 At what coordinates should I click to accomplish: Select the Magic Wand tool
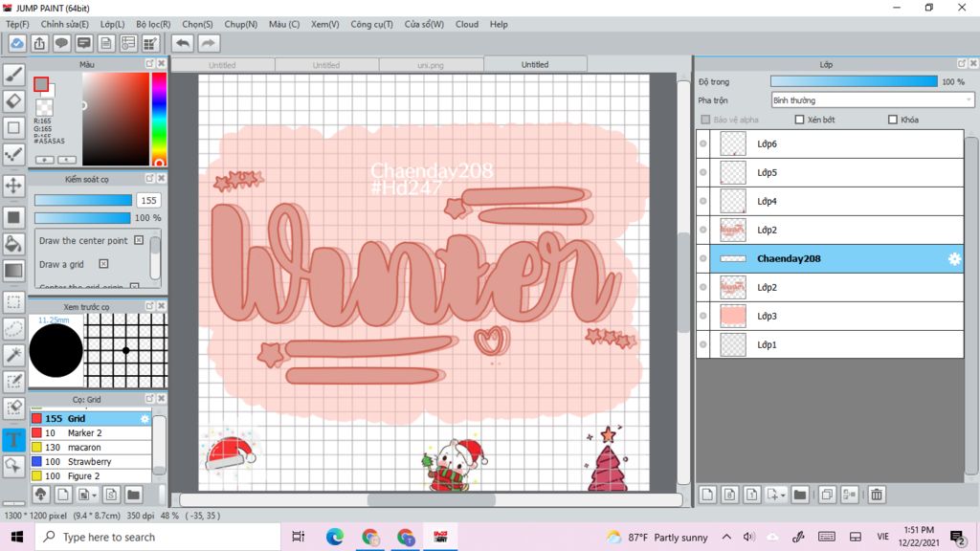[13, 355]
